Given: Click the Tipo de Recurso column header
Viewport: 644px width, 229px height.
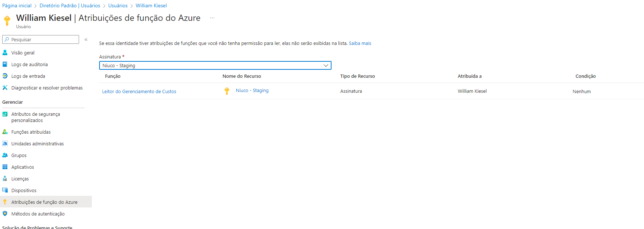Looking at the screenshot, I should (x=357, y=76).
